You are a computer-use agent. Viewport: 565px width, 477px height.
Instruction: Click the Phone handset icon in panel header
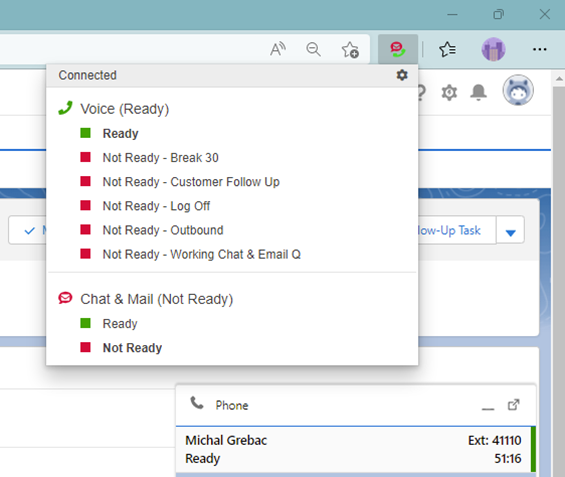click(x=197, y=403)
